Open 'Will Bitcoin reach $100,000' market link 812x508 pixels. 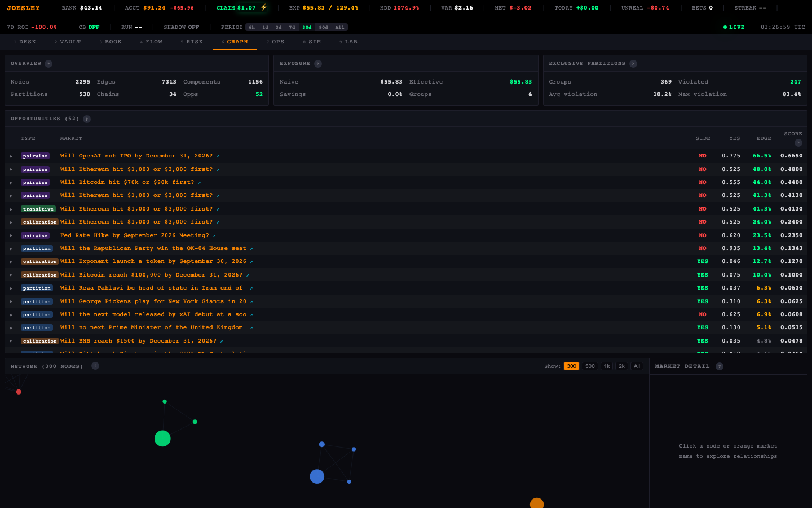151,275
